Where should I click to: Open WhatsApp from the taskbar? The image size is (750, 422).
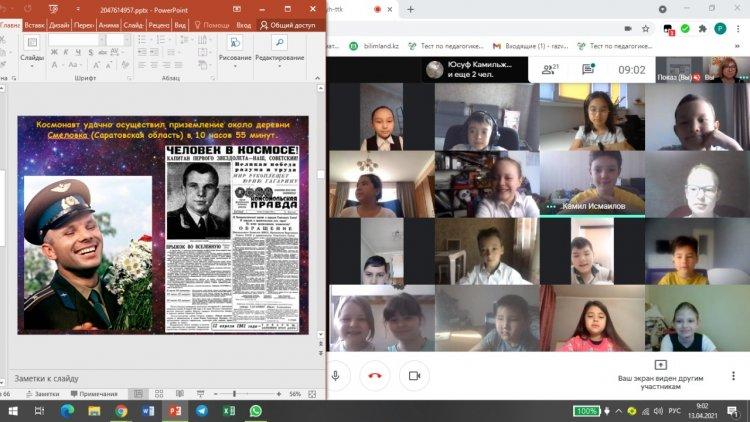[256, 411]
